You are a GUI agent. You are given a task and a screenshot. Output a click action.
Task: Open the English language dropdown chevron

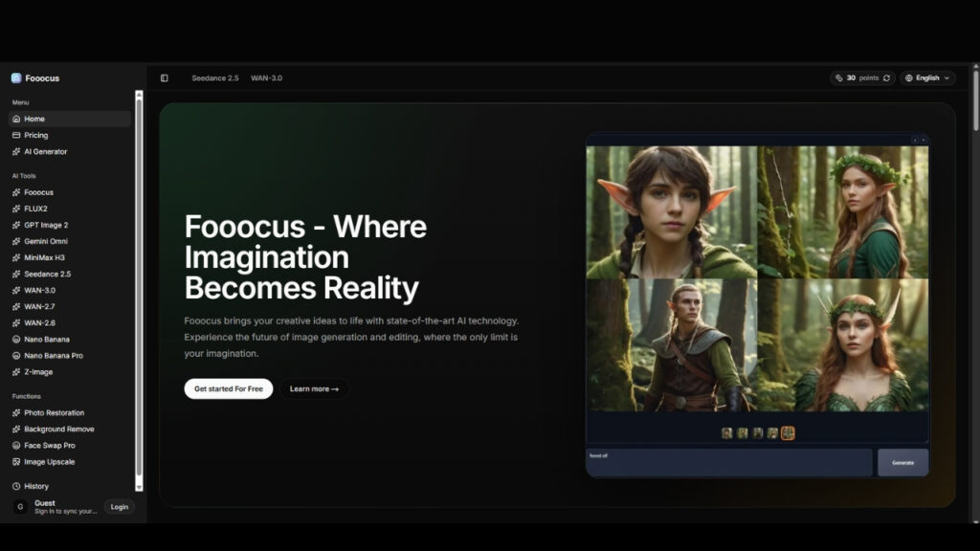pyautogui.click(x=947, y=78)
